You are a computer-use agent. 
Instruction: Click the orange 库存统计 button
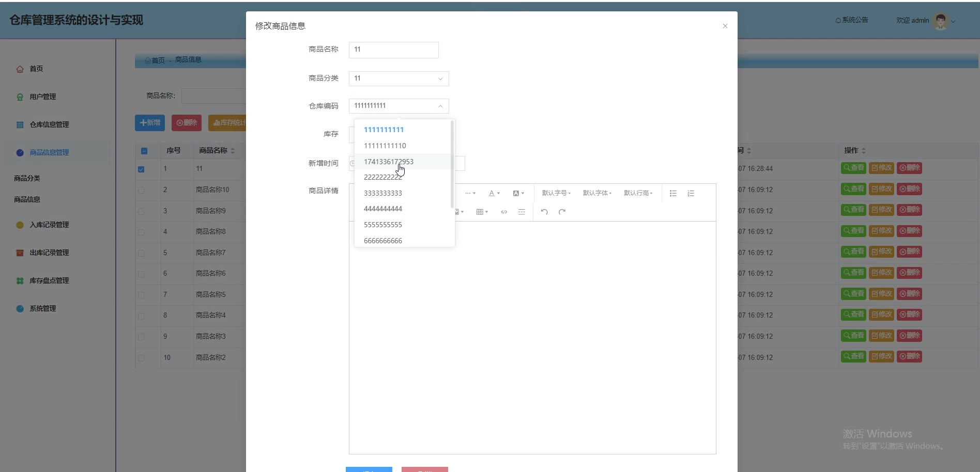(x=227, y=123)
